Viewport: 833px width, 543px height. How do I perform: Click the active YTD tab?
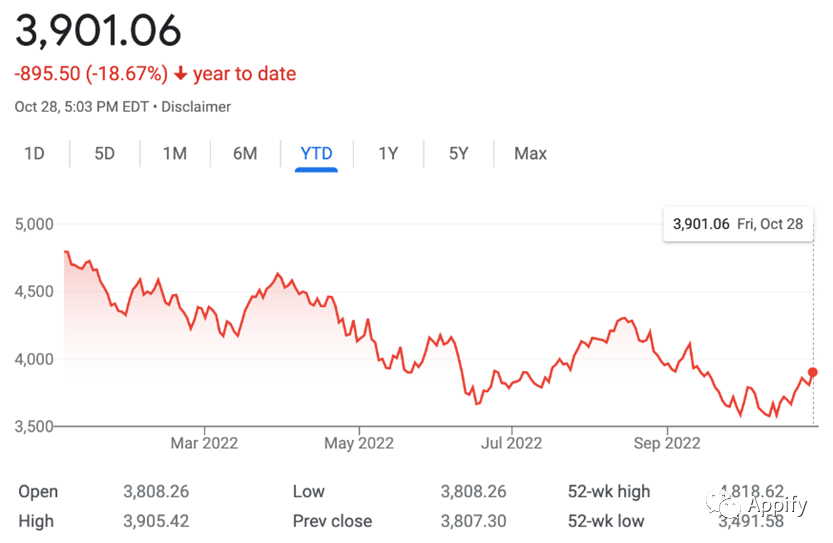pos(316,154)
